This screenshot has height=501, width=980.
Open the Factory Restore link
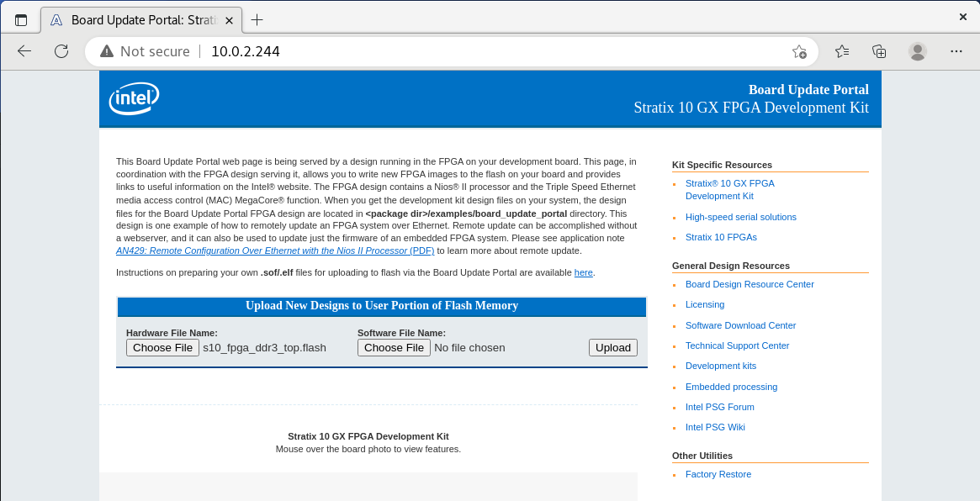click(718, 474)
